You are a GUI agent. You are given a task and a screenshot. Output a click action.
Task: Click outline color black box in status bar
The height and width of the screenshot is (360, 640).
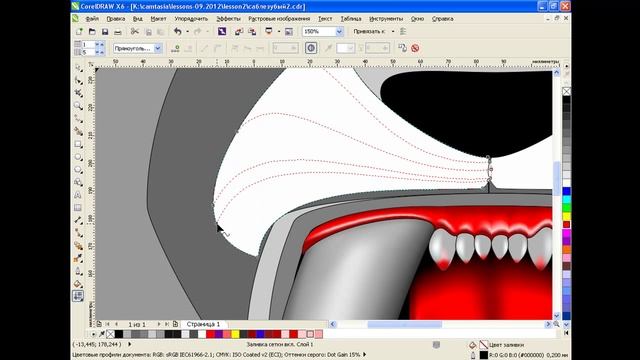(483, 355)
